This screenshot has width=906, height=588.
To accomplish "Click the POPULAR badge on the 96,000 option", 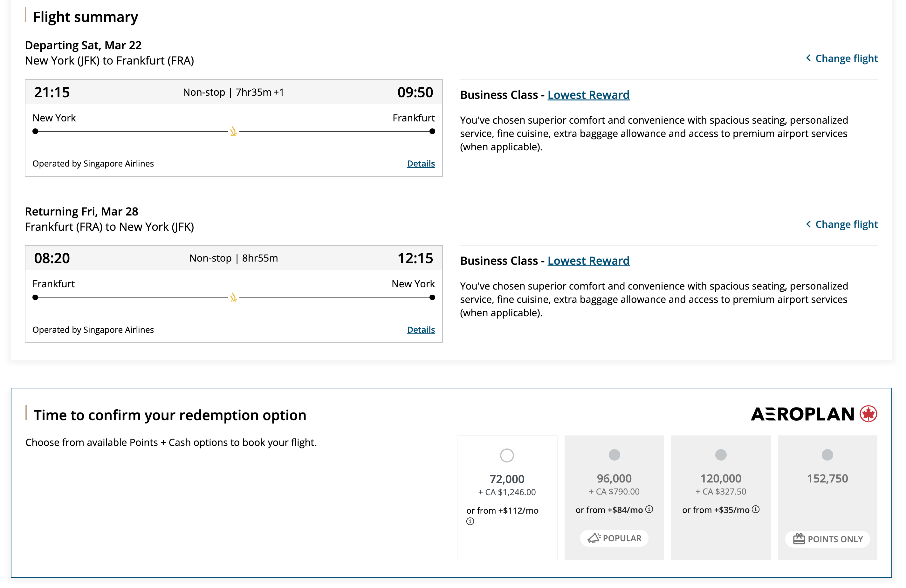I will (x=614, y=538).
